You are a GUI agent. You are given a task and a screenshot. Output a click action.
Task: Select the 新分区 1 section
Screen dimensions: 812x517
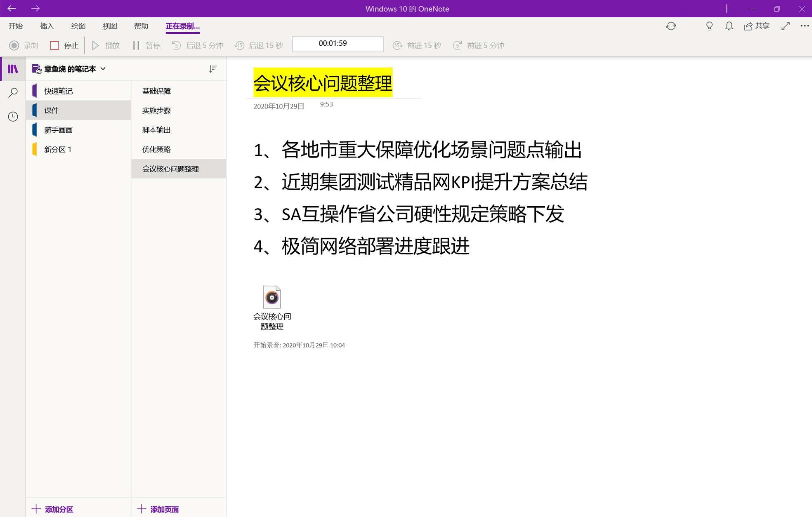(78, 149)
